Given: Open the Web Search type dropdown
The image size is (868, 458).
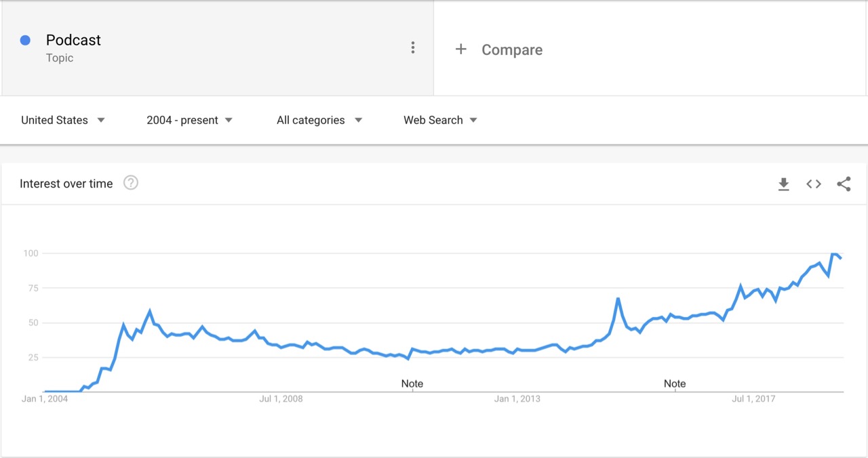Looking at the screenshot, I should click(x=441, y=120).
